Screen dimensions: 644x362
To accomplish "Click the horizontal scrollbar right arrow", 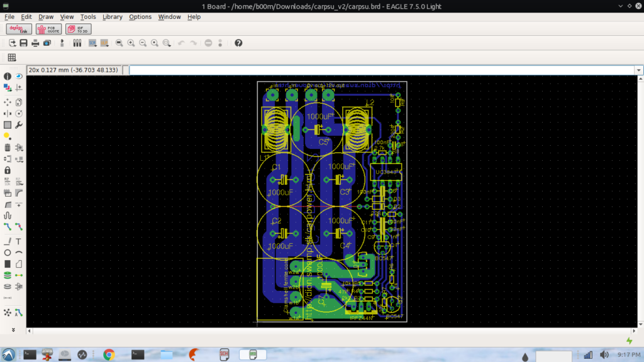I will pyautogui.click(x=634, y=331).
